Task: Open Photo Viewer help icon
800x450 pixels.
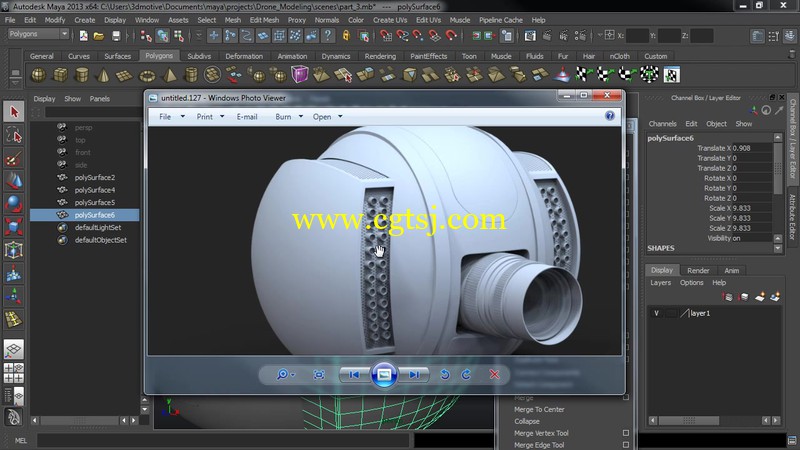Action: pos(610,116)
